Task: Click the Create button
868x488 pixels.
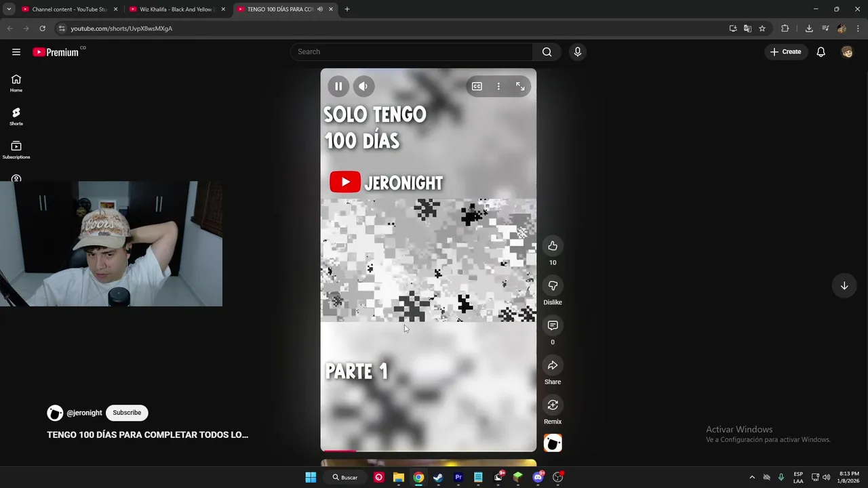Action: point(785,52)
